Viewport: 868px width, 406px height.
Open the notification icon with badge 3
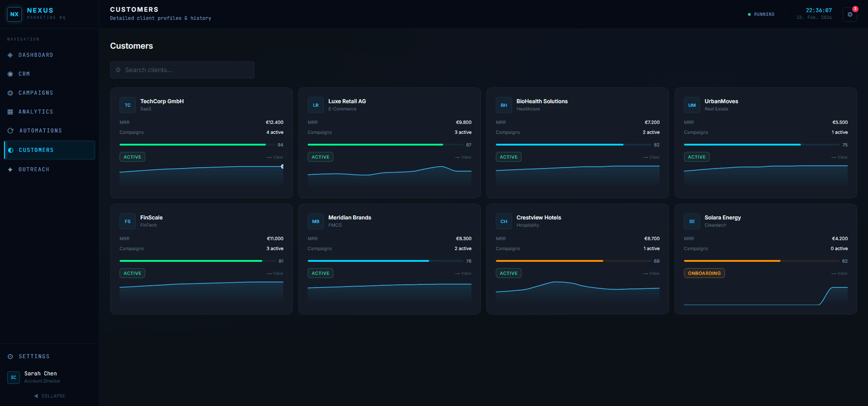tap(849, 14)
